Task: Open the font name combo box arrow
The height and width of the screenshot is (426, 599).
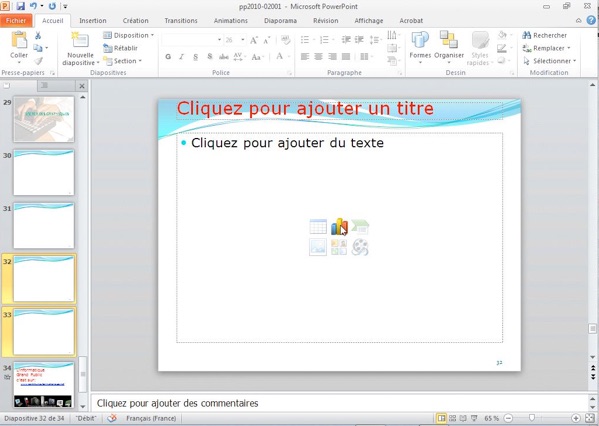Action: coord(219,40)
